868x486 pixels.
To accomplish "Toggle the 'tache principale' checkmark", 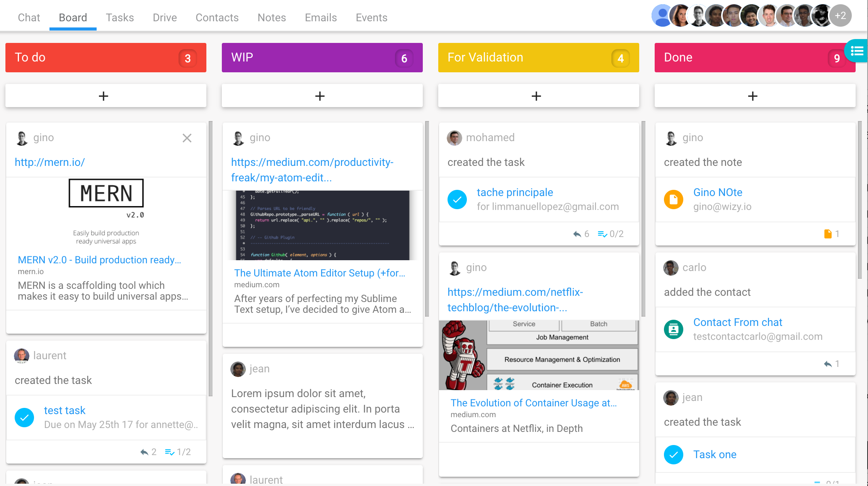I will click(457, 200).
